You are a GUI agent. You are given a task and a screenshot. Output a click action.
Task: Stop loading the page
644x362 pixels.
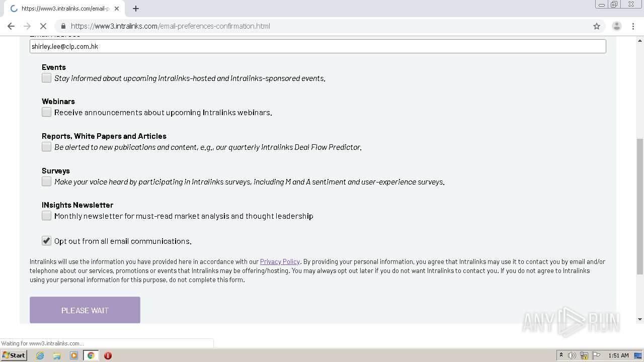pos(43,26)
